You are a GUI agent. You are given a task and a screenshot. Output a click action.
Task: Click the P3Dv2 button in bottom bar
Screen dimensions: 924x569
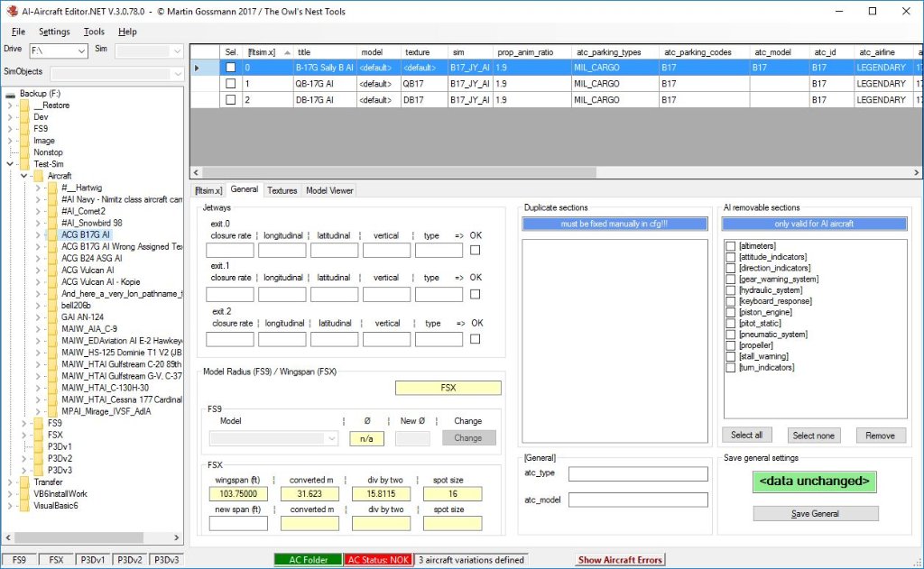click(129, 560)
